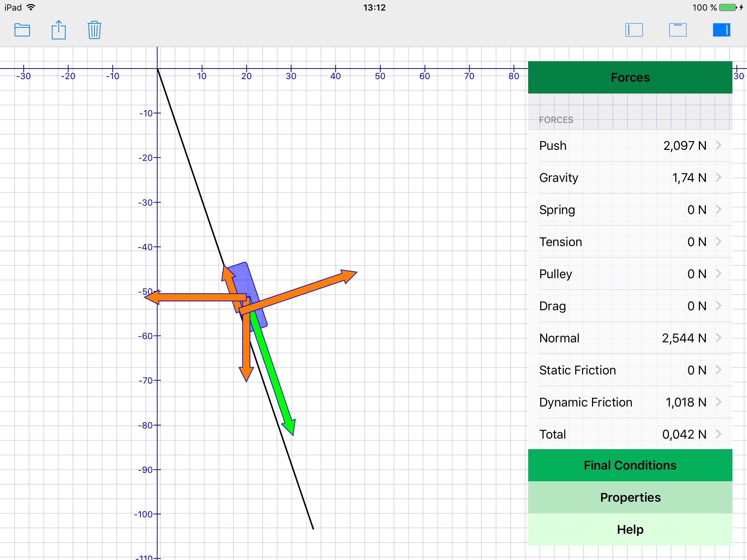
Task: Open the Final Conditions tab
Action: pos(630,465)
